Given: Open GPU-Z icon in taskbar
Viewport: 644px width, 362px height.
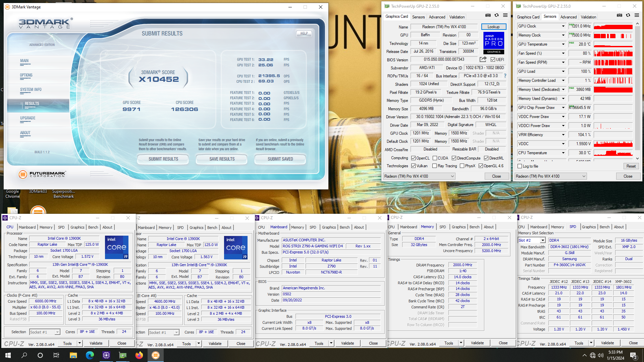Looking at the screenshot, I should tap(122, 355).
